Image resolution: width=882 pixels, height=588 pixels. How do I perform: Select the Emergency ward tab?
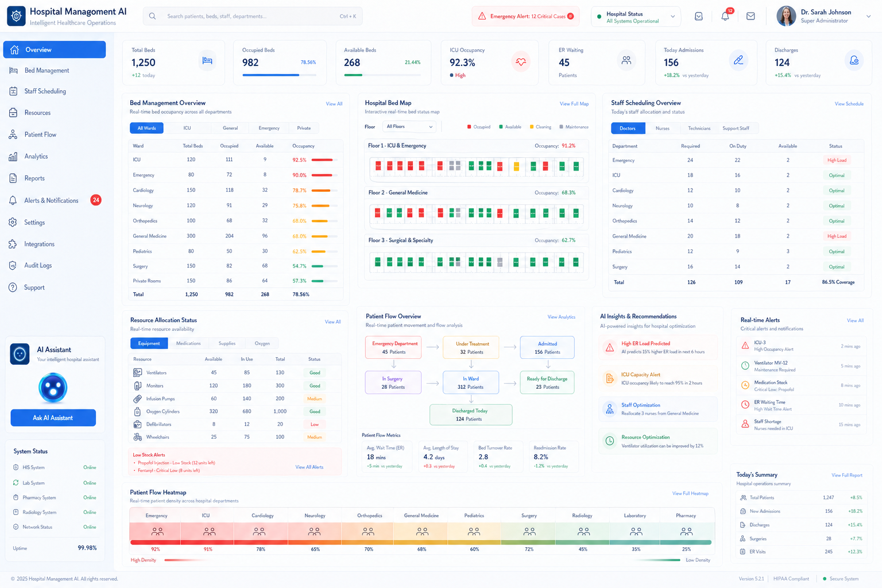[x=269, y=128]
